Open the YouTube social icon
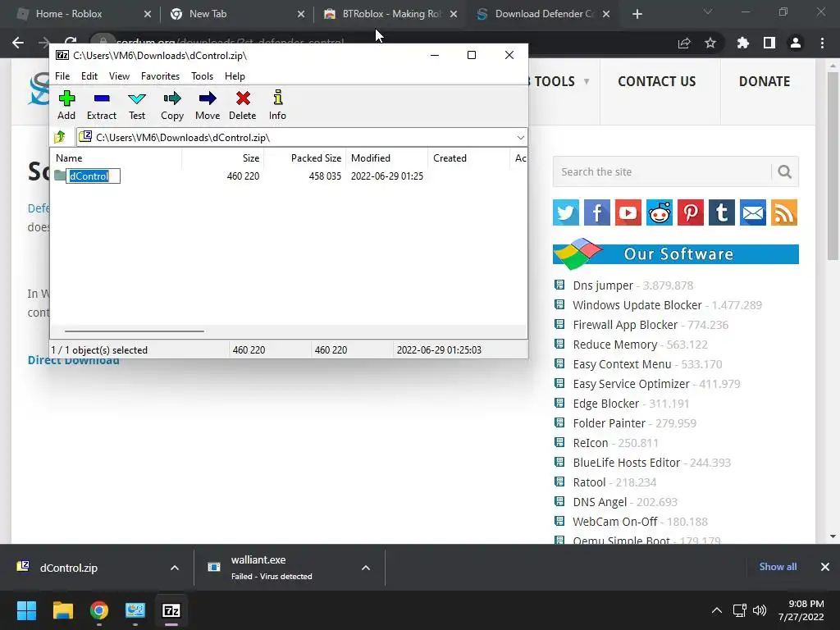 point(628,212)
